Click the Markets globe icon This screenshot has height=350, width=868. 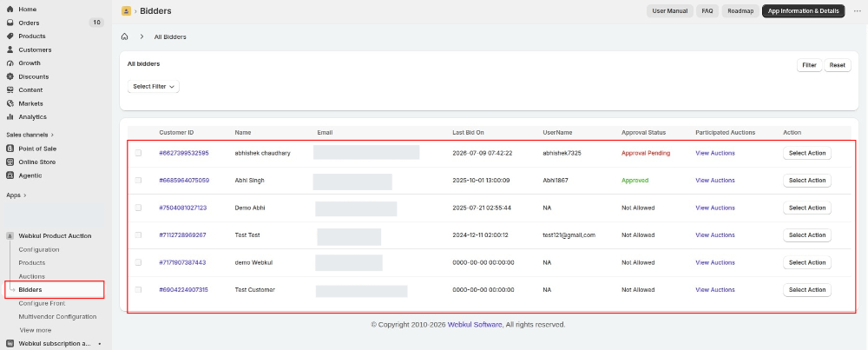(x=10, y=103)
